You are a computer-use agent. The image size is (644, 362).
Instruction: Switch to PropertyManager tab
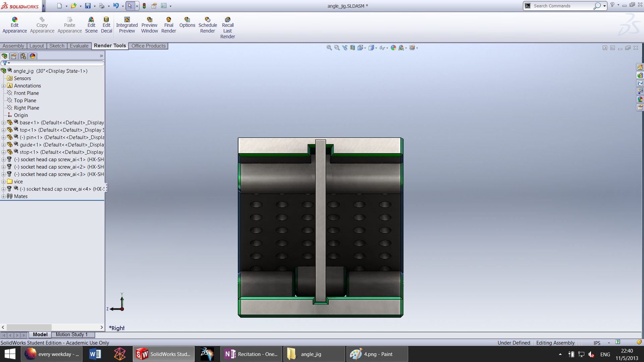click(14, 56)
